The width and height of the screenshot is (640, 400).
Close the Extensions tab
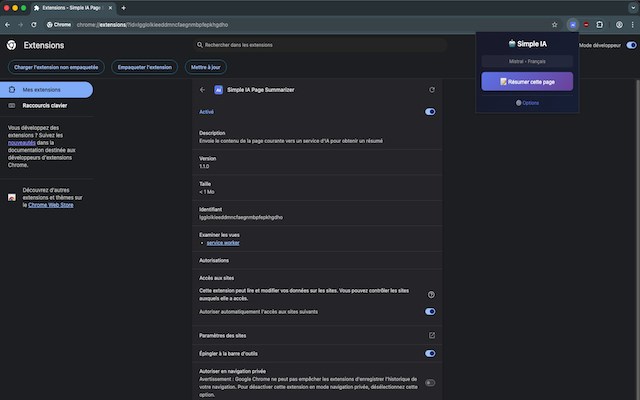[110, 8]
